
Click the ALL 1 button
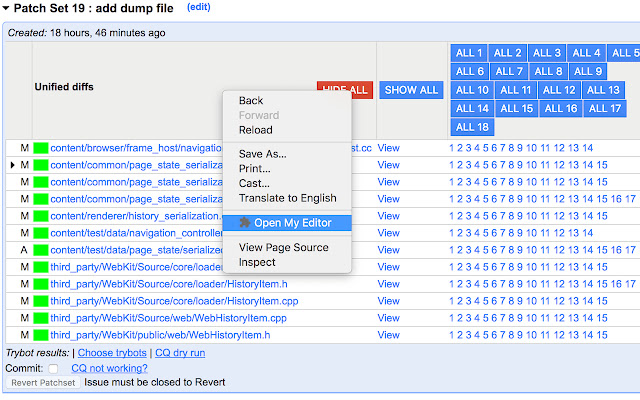click(x=469, y=53)
